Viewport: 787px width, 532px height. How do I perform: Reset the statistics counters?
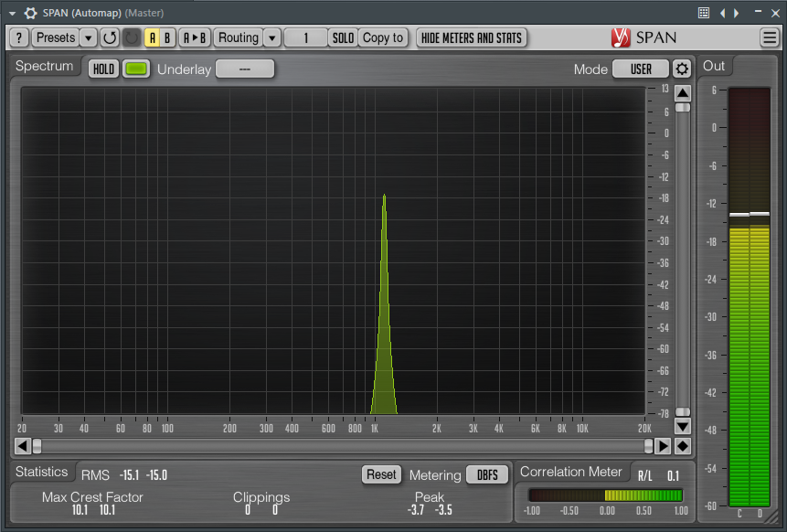click(381, 474)
